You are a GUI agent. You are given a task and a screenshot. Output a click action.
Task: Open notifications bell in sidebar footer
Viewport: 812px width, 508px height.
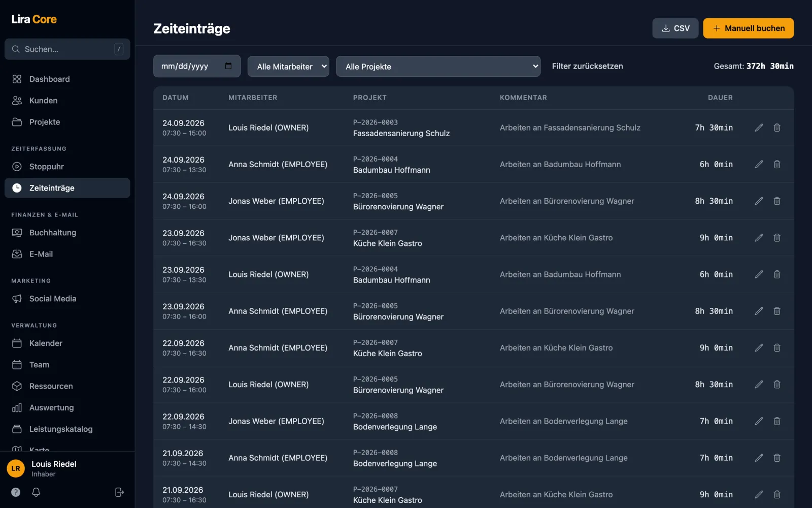36,492
